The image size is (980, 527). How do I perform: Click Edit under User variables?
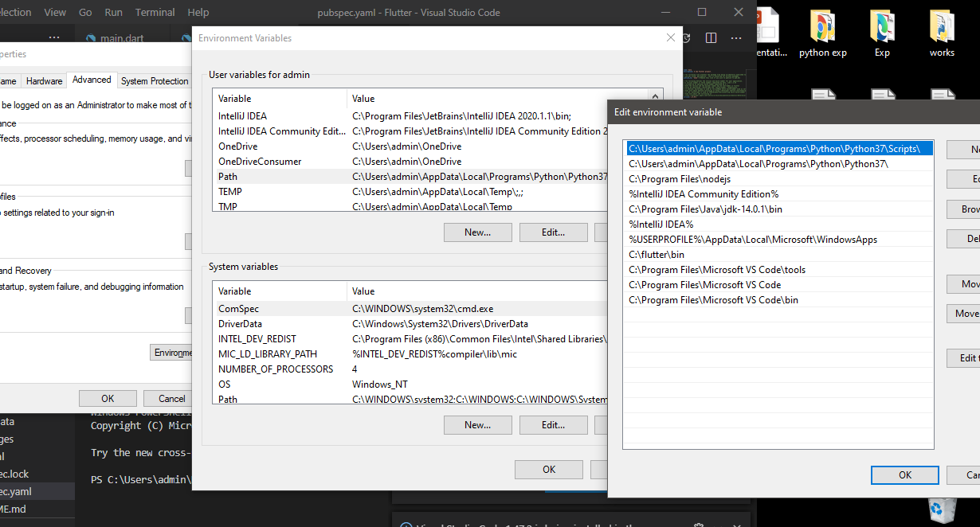(x=553, y=232)
